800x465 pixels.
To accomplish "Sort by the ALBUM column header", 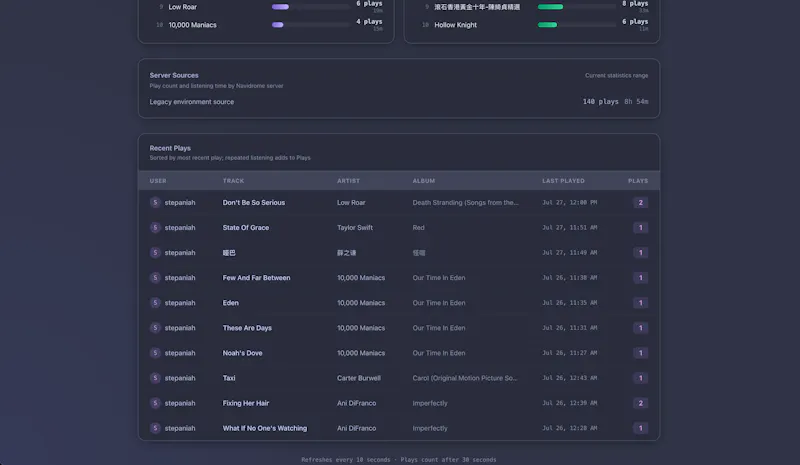I will (424, 181).
